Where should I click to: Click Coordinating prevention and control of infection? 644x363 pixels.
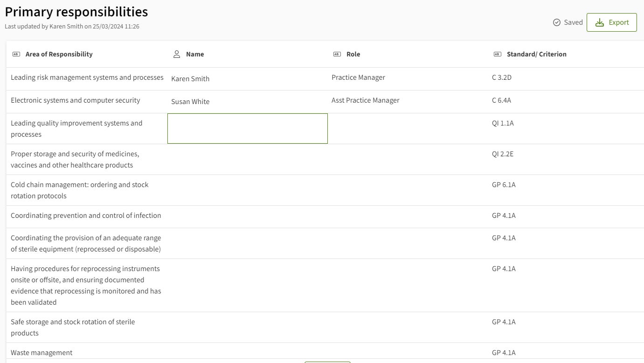click(x=86, y=216)
